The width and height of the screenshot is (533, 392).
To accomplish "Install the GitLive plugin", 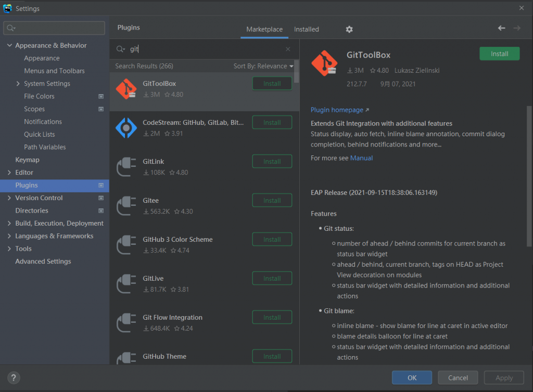I will [x=272, y=279].
